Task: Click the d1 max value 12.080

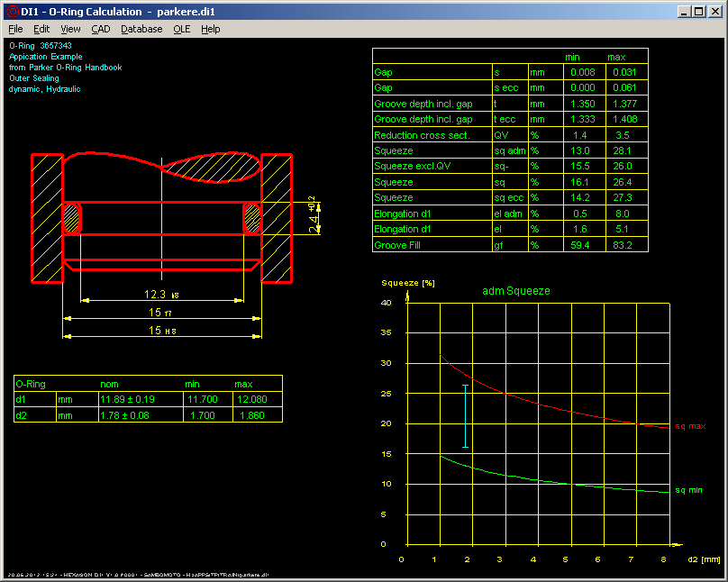Action: 252,400
